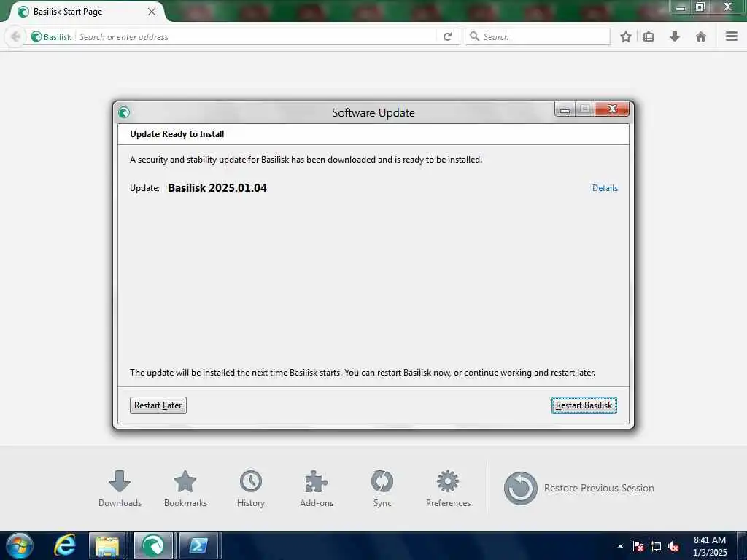Click the network tray icon

[x=656, y=546]
